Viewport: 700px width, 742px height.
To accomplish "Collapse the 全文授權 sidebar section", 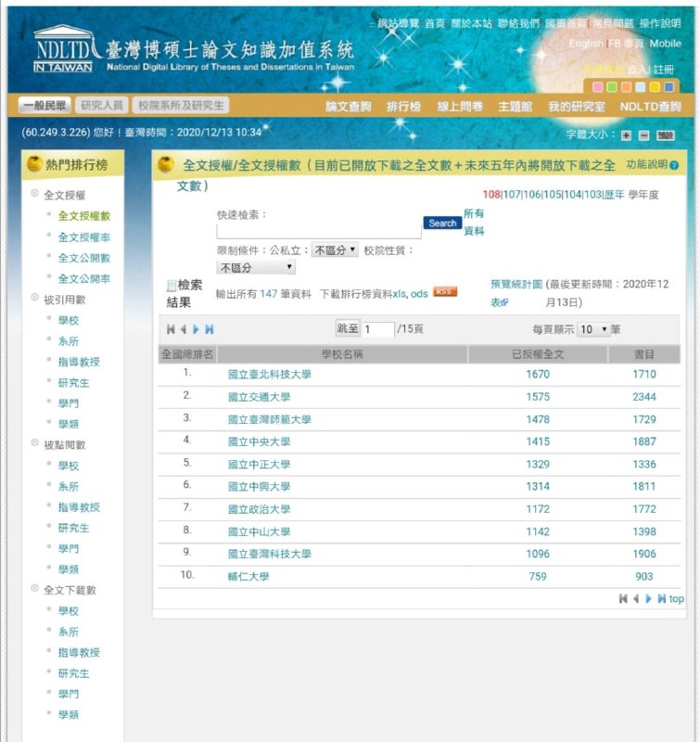I will 34,193.
